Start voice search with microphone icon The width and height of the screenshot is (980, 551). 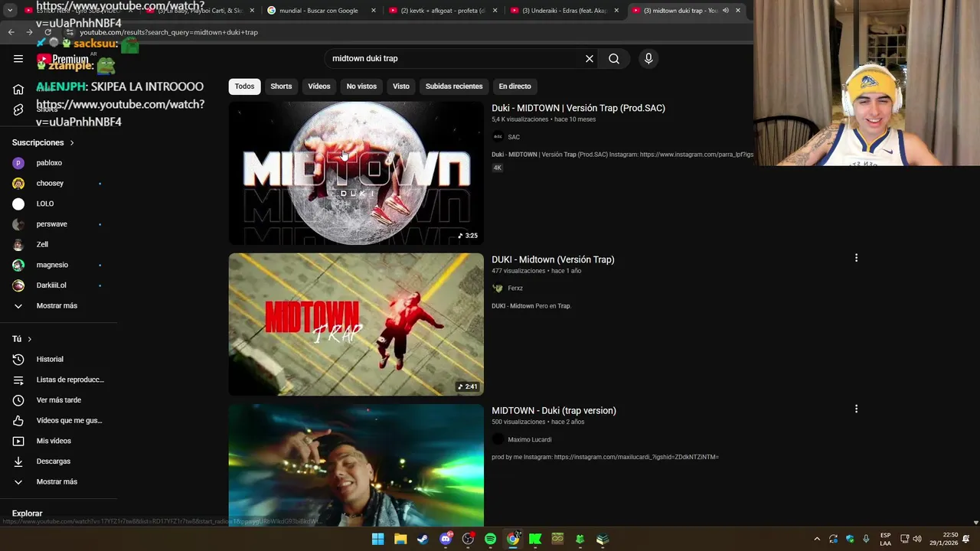point(648,58)
